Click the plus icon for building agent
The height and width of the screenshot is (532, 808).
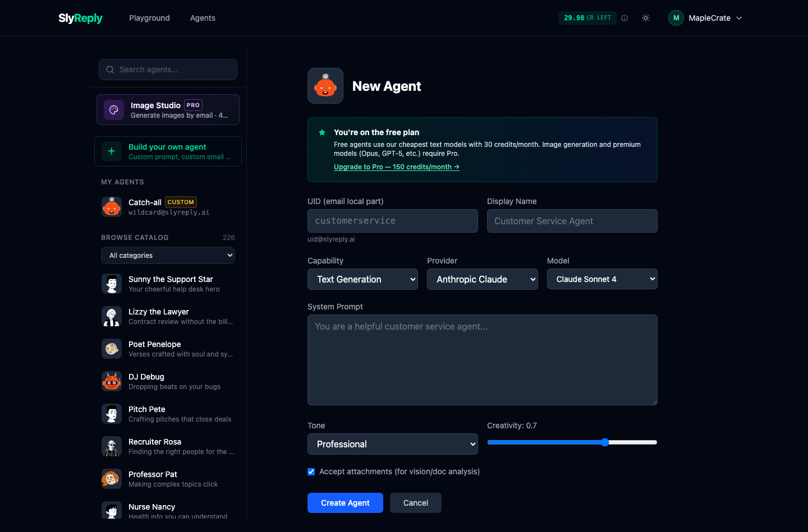[x=112, y=151]
